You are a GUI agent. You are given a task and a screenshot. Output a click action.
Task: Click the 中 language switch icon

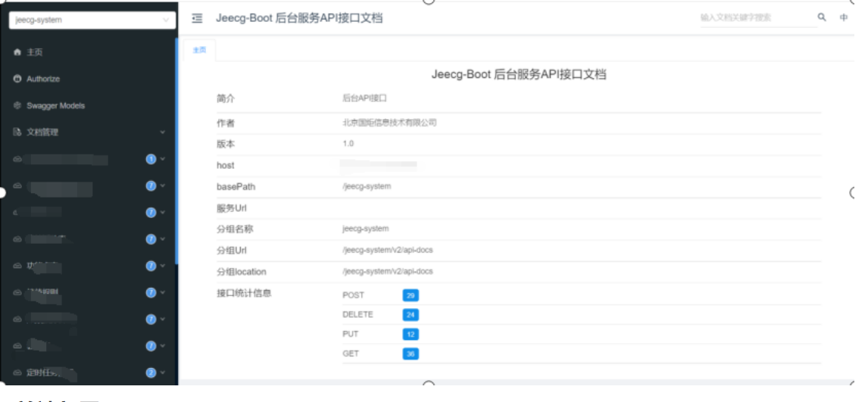[x=844, y=17]
